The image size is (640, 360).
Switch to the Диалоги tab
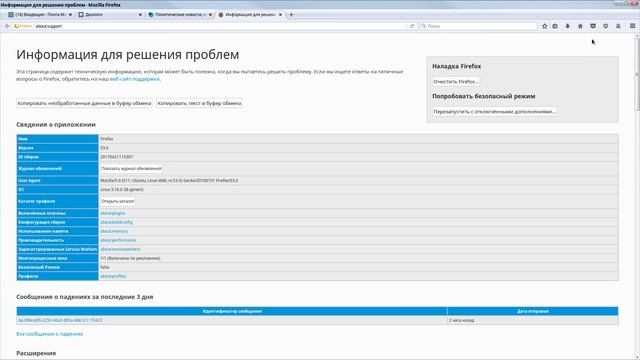[x=110, y=15]
